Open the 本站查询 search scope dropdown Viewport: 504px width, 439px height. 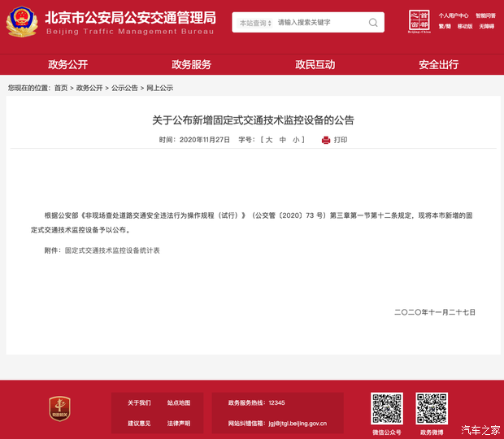255,23
